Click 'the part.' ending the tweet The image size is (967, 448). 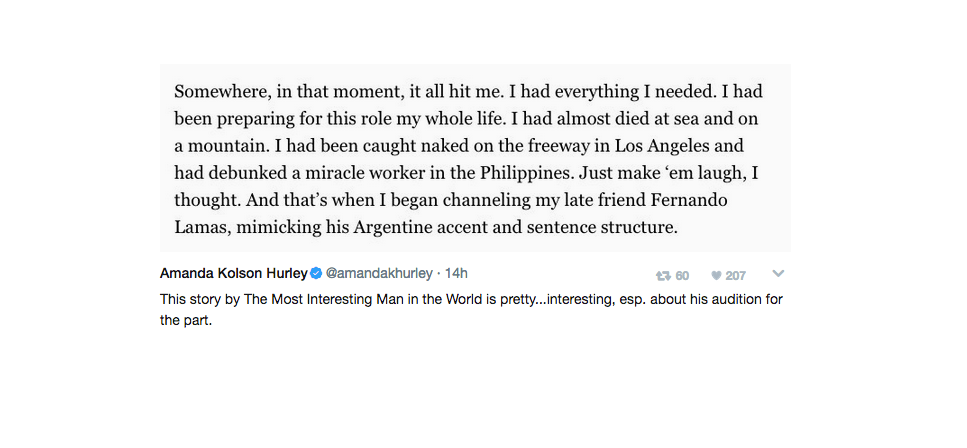186,321
